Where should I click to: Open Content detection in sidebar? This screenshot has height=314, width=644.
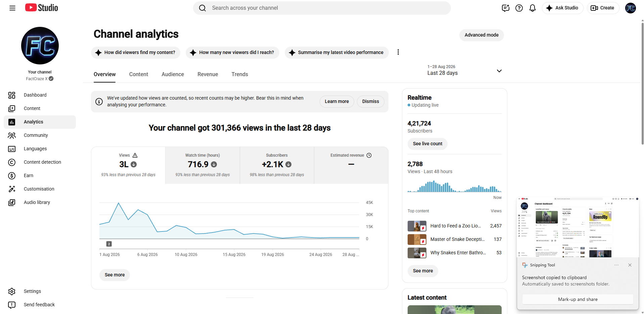coord(40,162)
